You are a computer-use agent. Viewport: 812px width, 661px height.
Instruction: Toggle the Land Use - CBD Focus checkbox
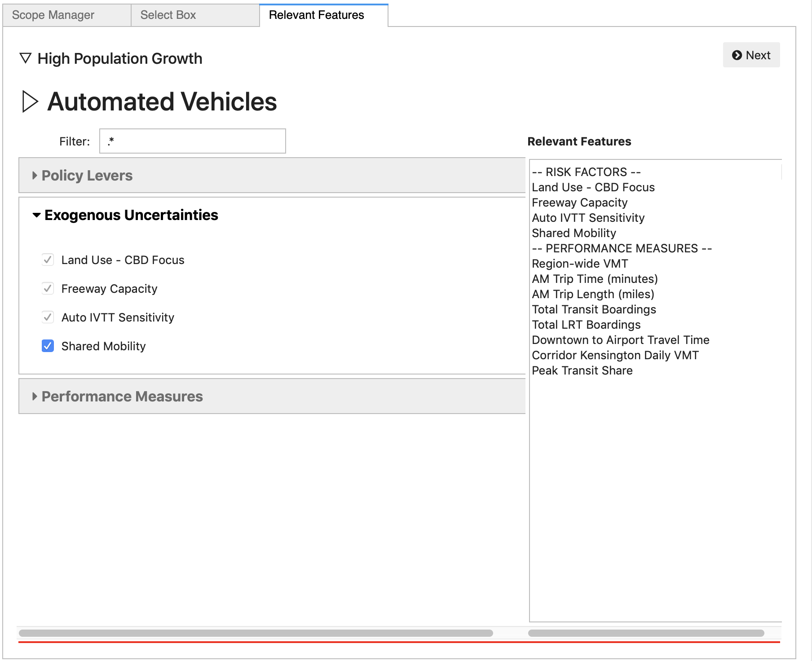[48, 260]
